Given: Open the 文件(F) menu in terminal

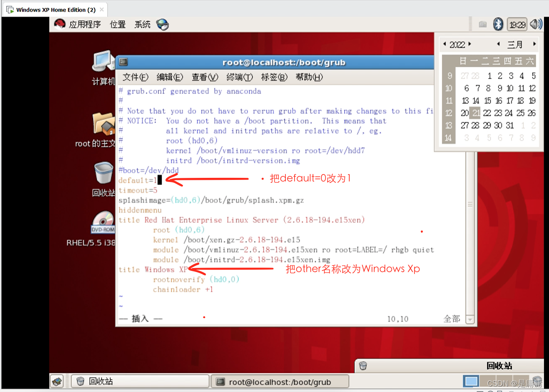Looking at the screenshot, I should click(135, 77).
